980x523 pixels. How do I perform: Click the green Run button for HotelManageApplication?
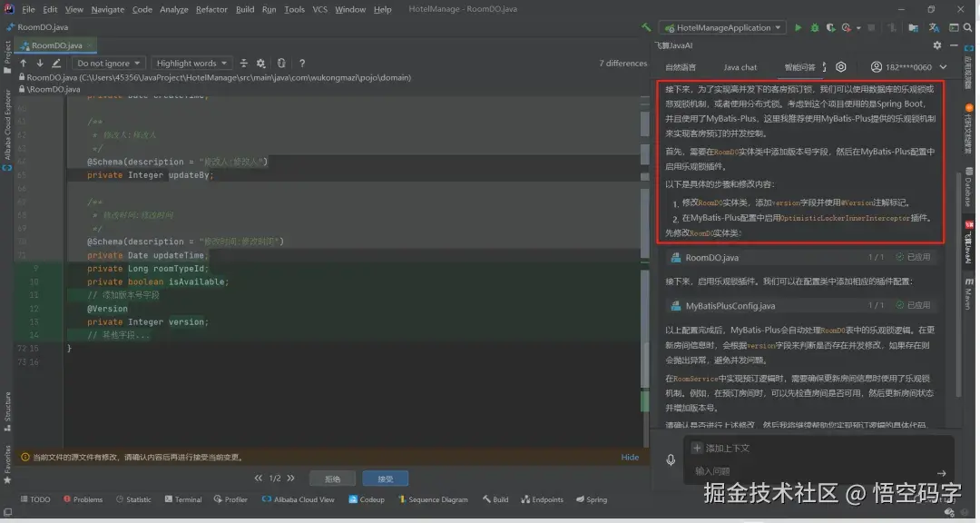click(799, 27)
